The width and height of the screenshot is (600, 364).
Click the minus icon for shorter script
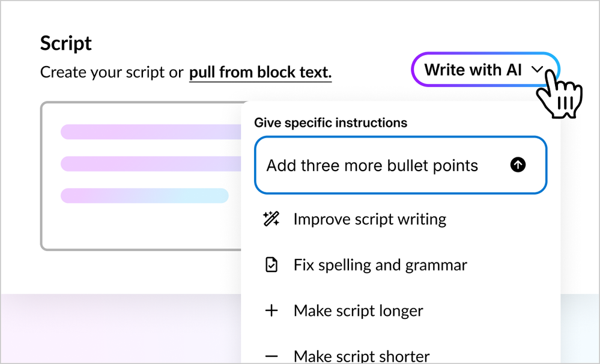[x=271, y=356]
